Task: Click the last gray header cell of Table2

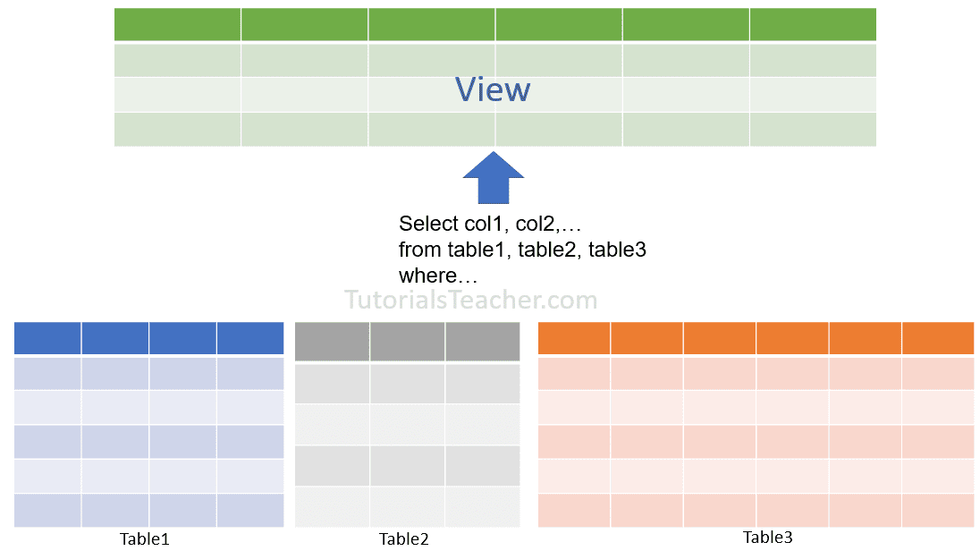Action: [483, 342]
